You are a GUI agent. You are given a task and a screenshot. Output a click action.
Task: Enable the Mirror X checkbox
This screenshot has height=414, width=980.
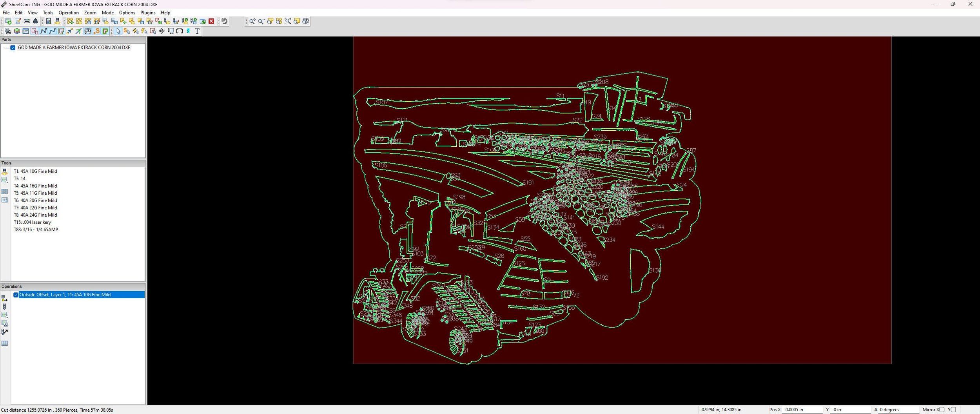pyautogui.click(x=942, y=410)
